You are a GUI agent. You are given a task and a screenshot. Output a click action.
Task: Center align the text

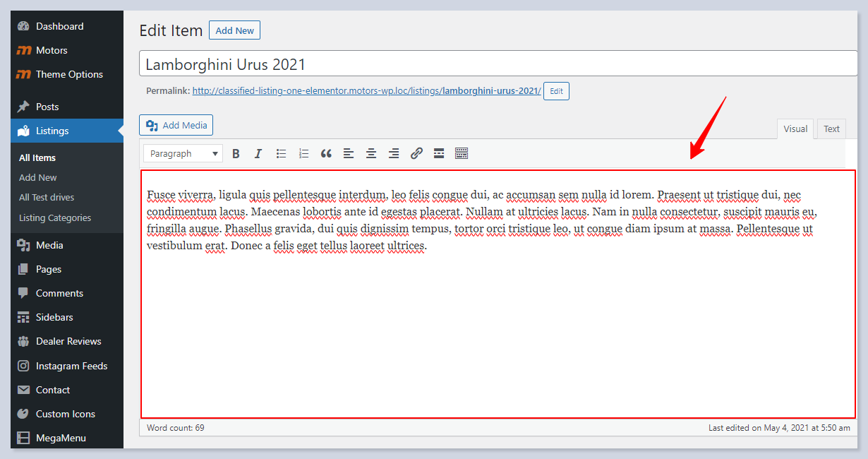point(371,153)
